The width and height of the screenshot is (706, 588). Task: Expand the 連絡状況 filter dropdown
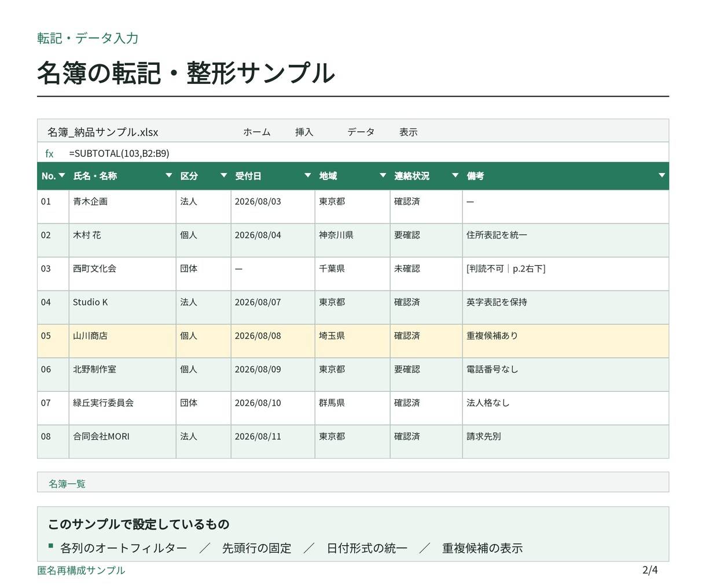[455, 175]
